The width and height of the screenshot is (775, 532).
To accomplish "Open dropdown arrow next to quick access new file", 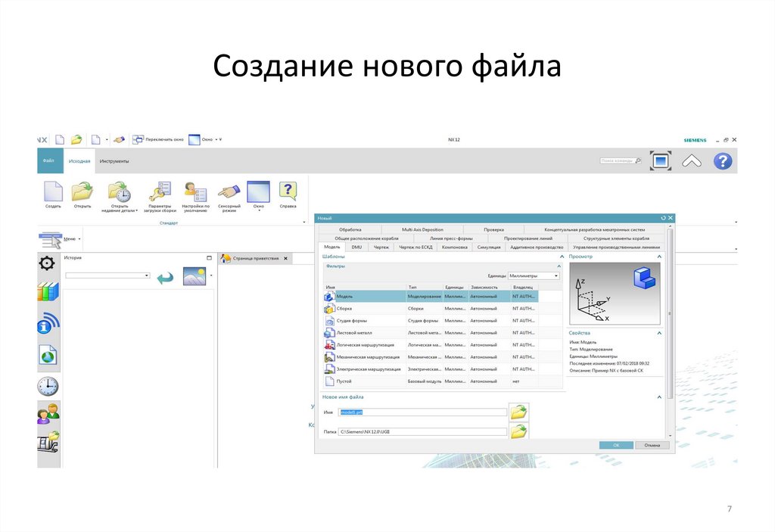I will (x=107, y=140).
